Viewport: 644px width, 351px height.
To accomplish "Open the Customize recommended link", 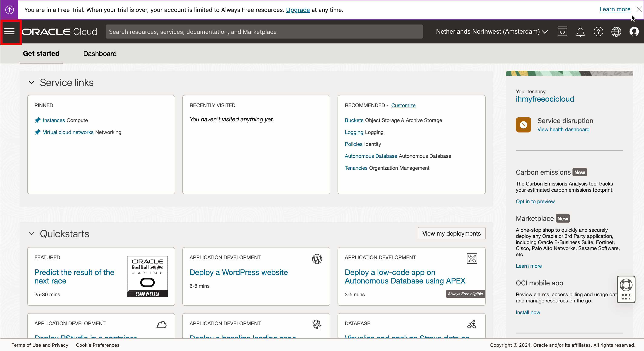I will (x=403, y=105).
